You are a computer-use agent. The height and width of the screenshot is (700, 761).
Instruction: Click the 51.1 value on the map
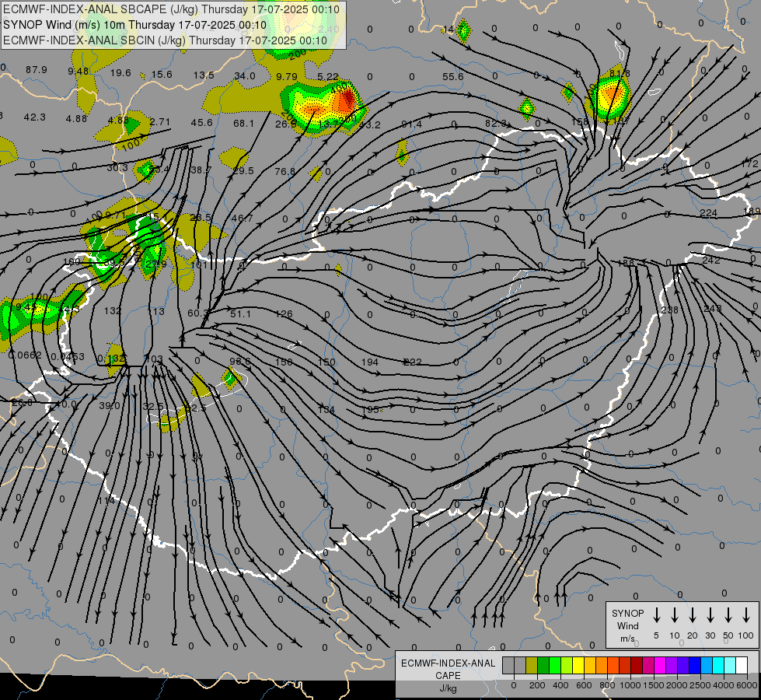[240, 313]
